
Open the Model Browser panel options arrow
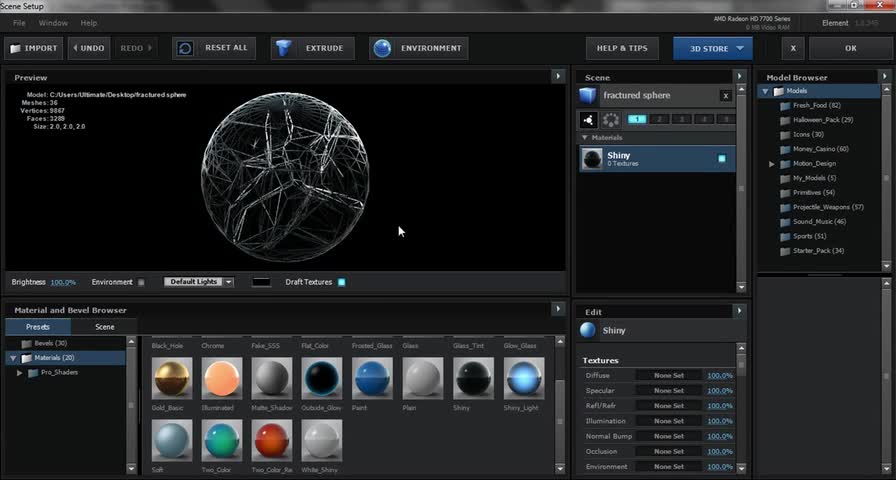coord(885,76)
